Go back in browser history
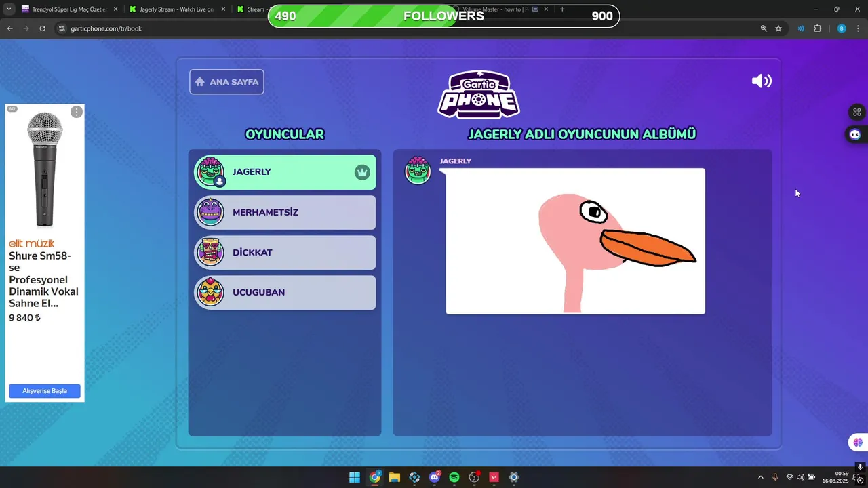Screen dimensions: 868x488 [9, 28]
